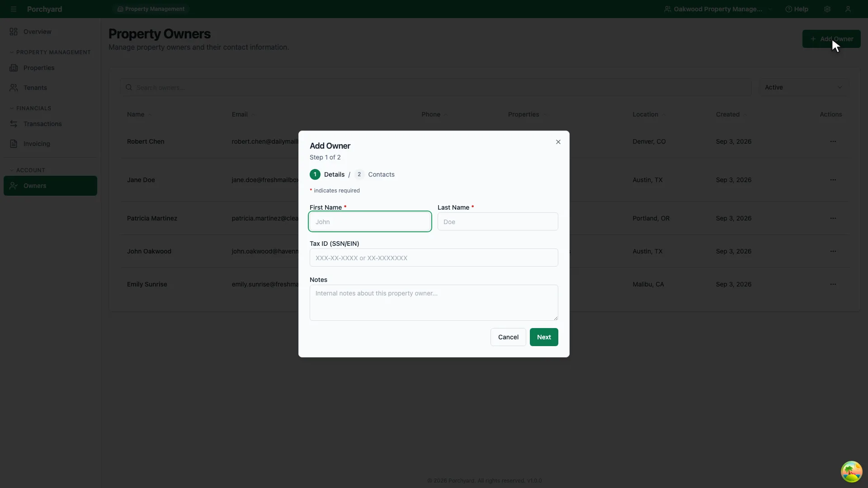Select the Patricia Martinez name cell
The image size is (868, 488).
click(152, 218)
